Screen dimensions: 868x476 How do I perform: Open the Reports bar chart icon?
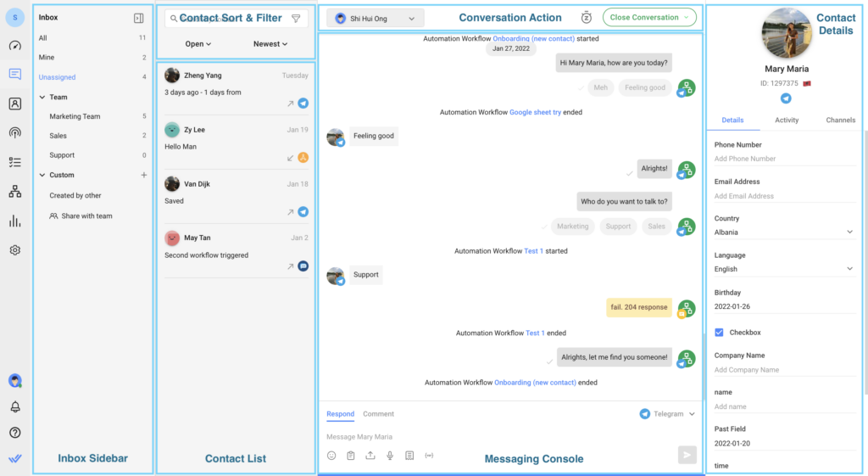click(15, 221)
